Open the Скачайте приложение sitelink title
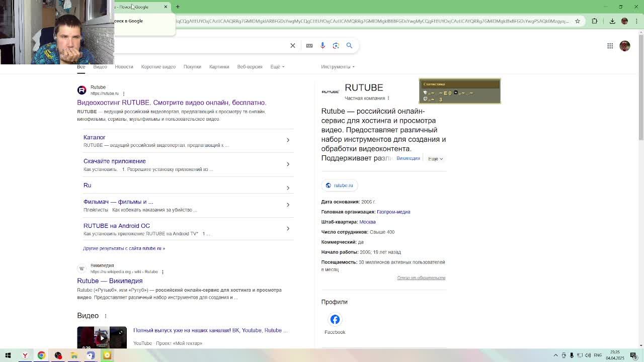 click(115, 161)
